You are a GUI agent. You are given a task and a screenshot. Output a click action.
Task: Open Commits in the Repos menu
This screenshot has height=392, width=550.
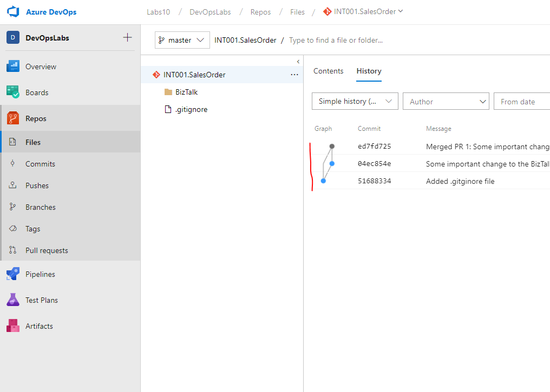(x=41, y=164)
